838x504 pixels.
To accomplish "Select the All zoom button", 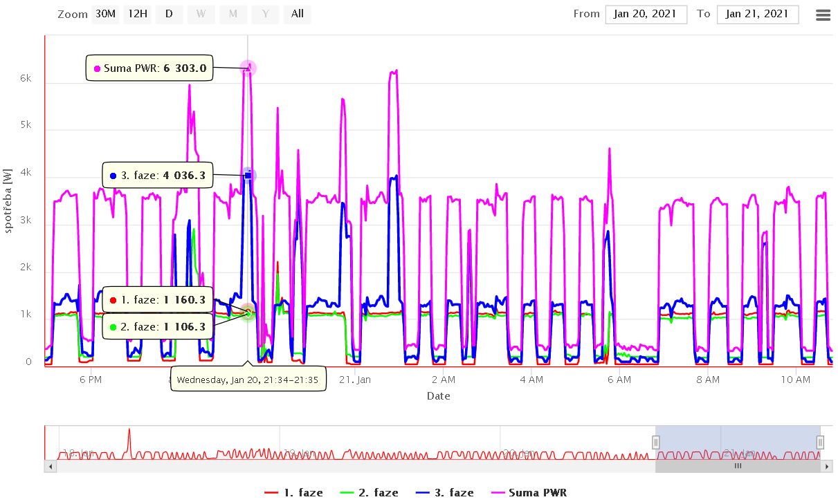I will [297, 15].
